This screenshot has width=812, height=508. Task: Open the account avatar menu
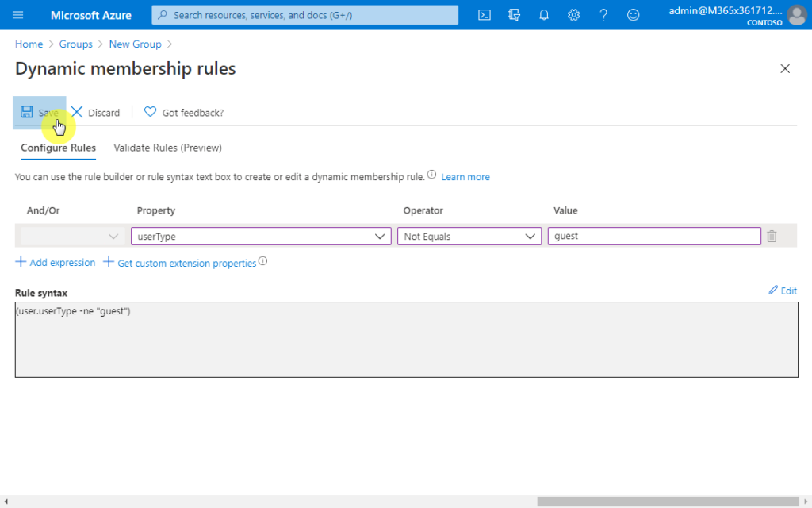pyautogui.click(x=796, y=15)
